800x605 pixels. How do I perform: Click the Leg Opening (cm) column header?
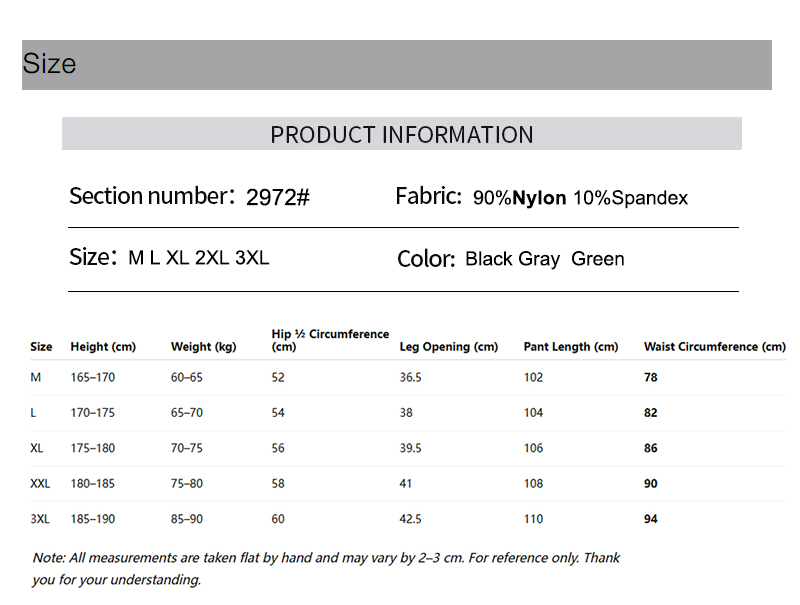[x=448, y=347]
